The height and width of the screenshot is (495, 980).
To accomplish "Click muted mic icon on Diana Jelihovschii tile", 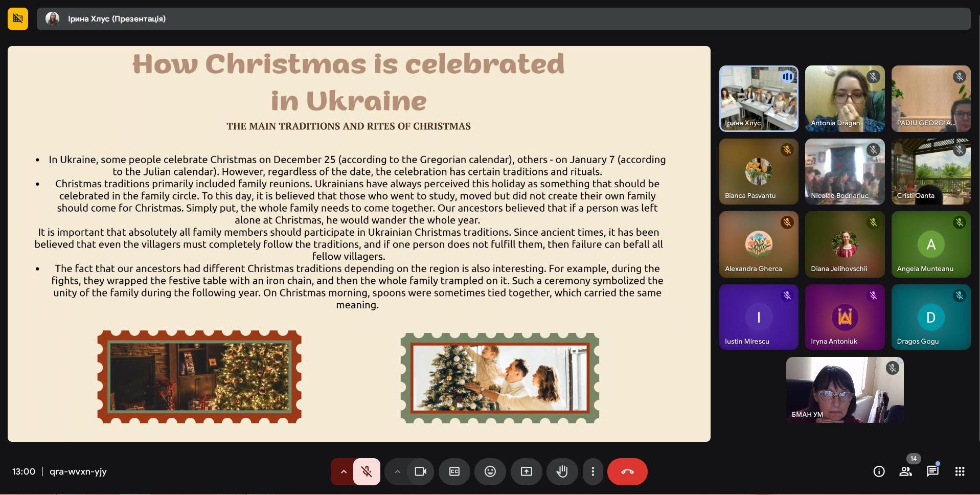I will coord(873,222).
